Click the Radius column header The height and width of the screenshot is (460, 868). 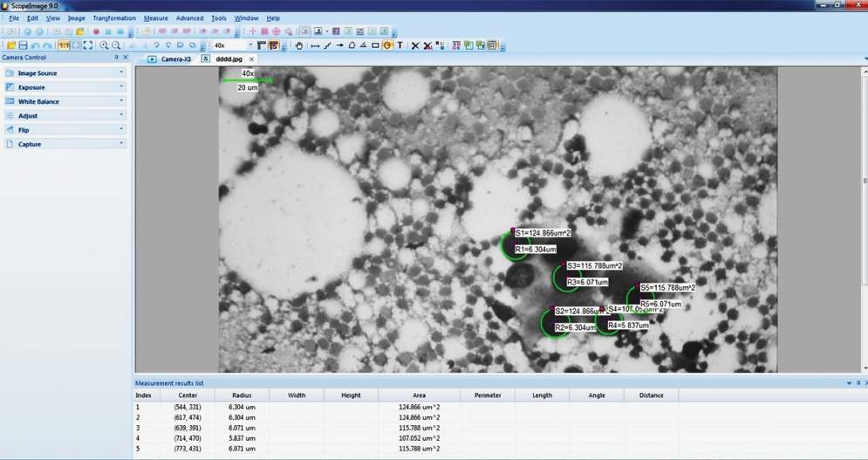pos(242,395)
